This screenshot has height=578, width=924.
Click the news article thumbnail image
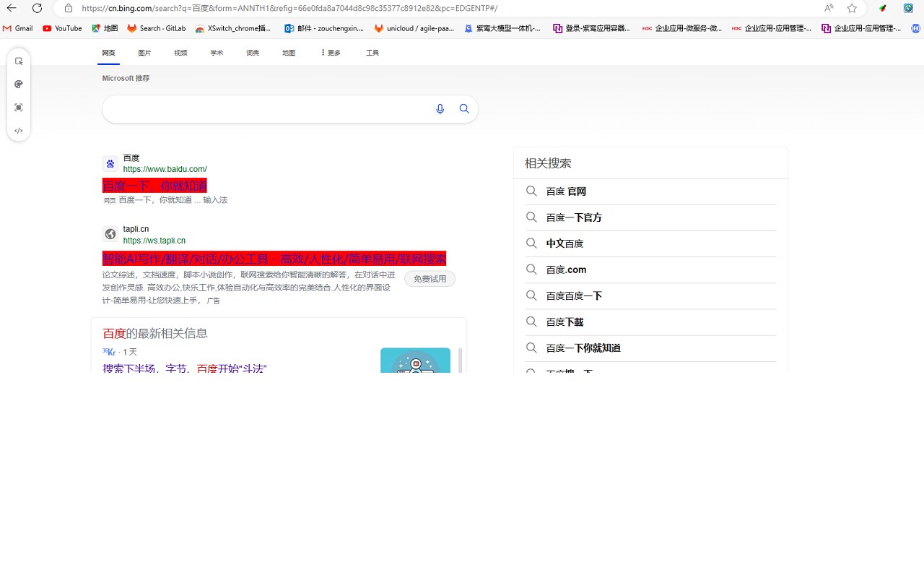click(x=415, y=361)
